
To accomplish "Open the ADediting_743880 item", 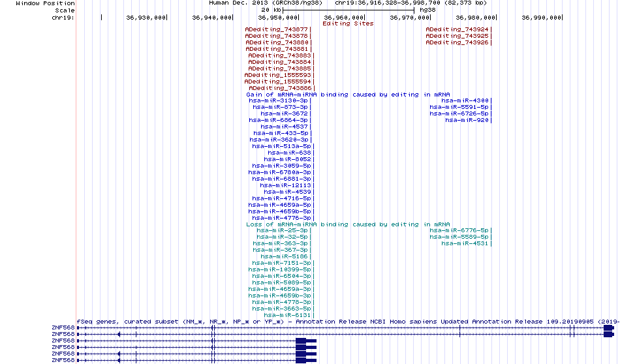I will (277, 42).
